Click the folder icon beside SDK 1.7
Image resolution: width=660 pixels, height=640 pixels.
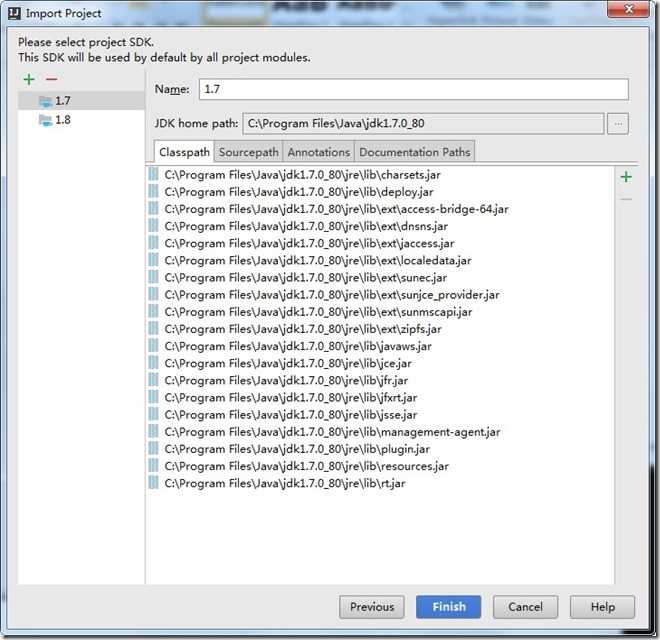click(45, 101)
